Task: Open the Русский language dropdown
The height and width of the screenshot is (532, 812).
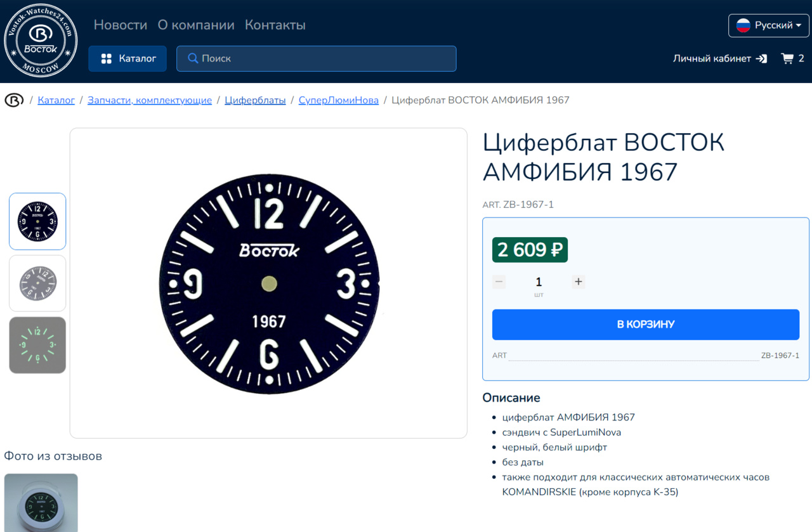Action: pos(769,25)
